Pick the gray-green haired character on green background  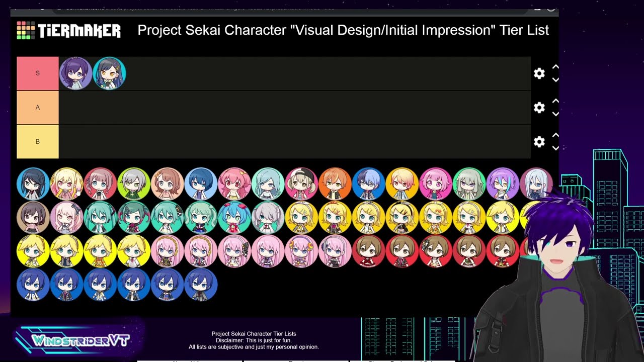[x=469, y=184]
